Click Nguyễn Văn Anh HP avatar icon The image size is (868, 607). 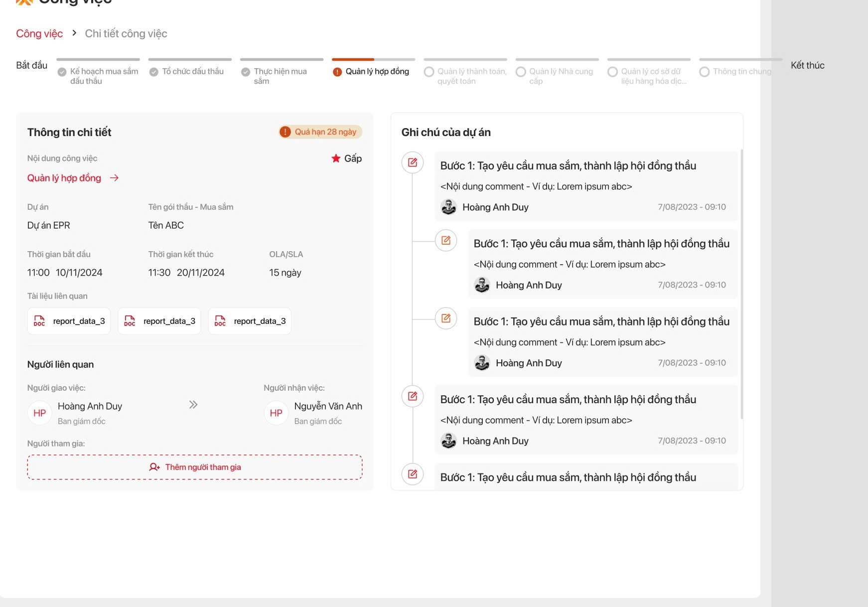pos(276,413)
